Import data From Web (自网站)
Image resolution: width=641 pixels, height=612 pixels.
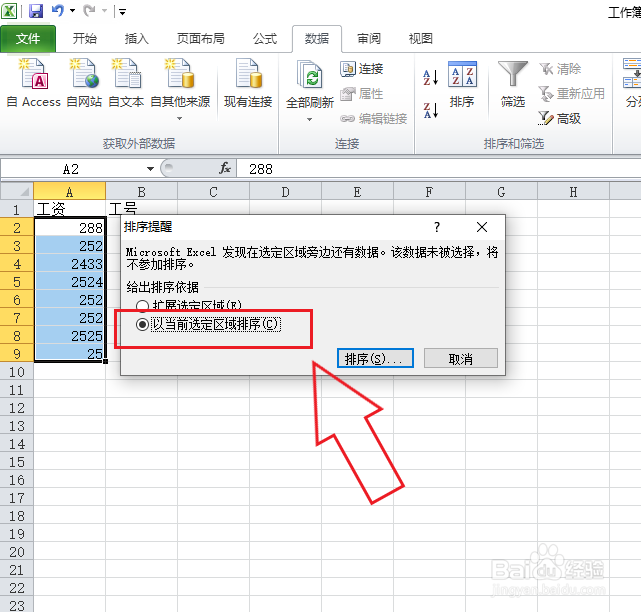(84, 83)
